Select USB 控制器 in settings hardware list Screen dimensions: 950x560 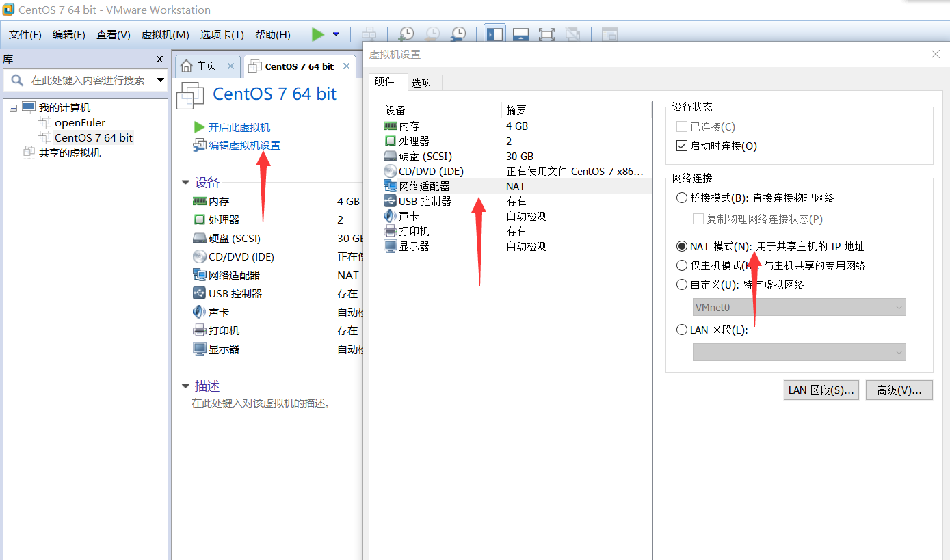tap(516, 201)
